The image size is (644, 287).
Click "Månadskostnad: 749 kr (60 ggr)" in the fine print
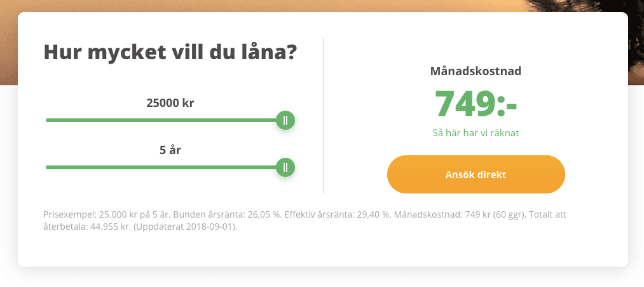(460, 215)
